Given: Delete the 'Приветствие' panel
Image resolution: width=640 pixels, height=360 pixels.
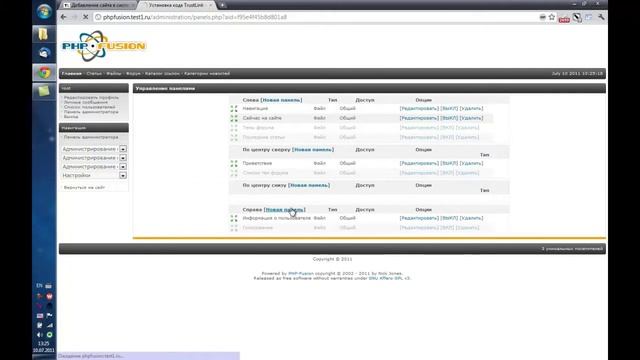Looking at the screenshot, I should coord(471,163).
